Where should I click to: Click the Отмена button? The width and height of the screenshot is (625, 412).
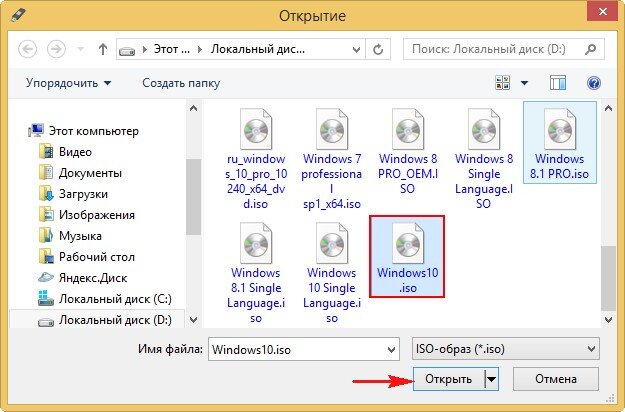(556, 379)
